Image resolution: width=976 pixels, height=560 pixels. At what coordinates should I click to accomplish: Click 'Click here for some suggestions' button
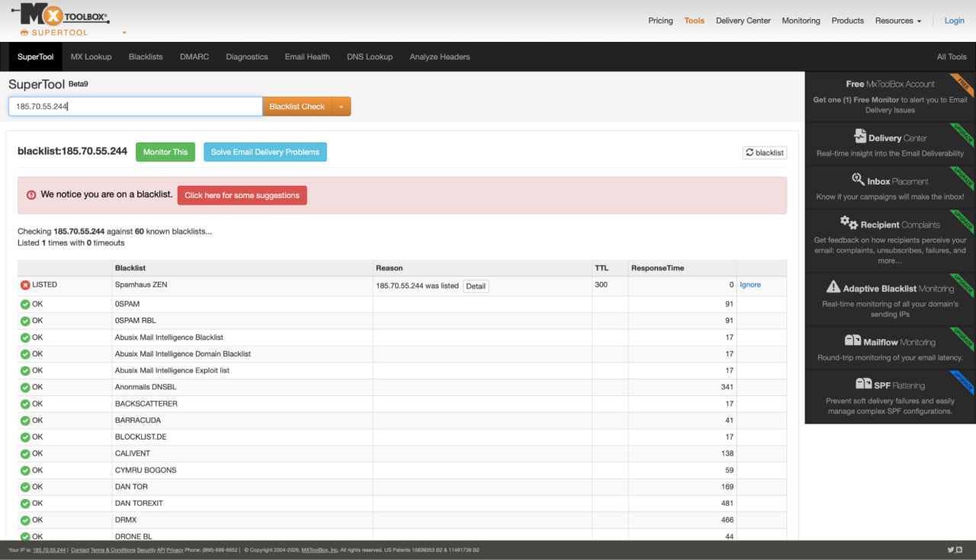click(x=242, y=195)
